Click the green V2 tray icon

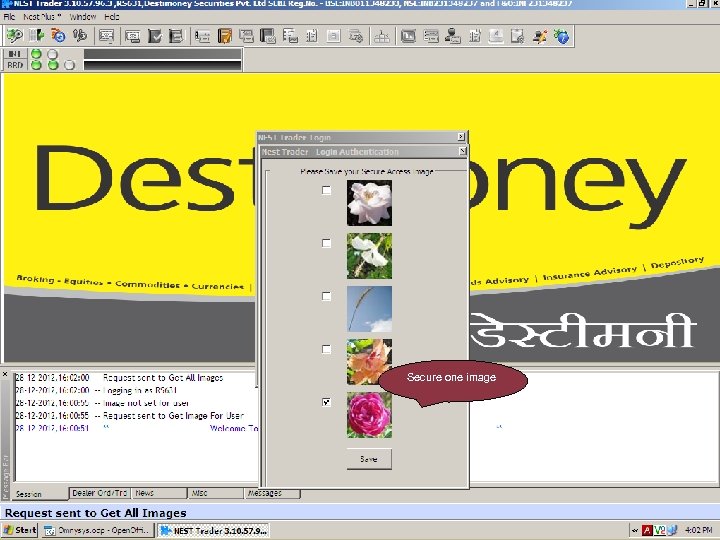pos(660,530)
